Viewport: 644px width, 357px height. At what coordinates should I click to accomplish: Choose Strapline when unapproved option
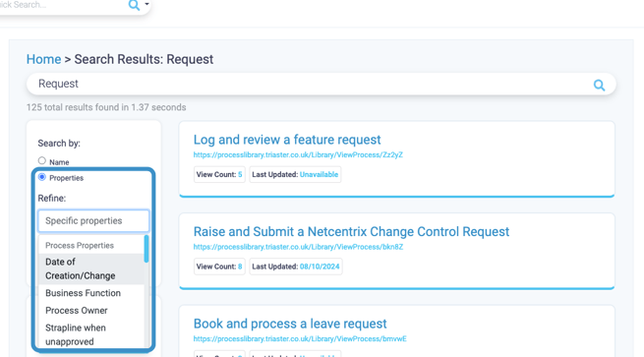tap(91, 334)
